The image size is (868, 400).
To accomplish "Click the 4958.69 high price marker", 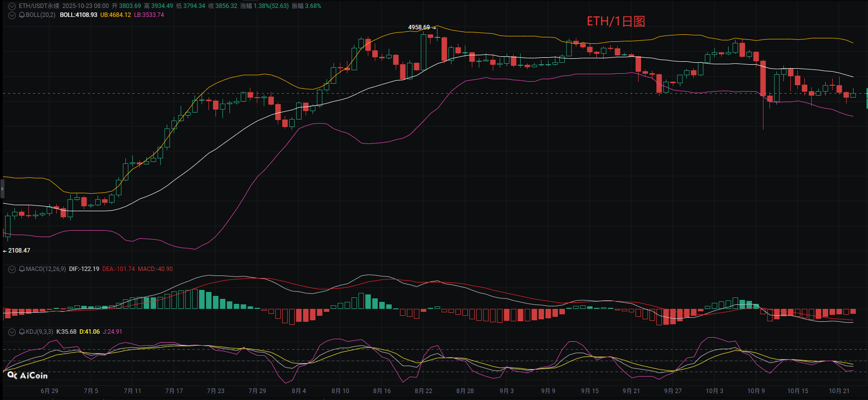I will pos(419,27).
